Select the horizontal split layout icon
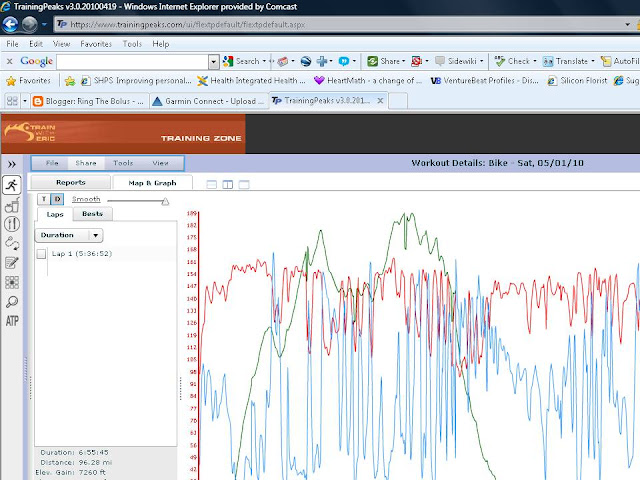Viewport: 640px width, 480px height. (211, 184)
